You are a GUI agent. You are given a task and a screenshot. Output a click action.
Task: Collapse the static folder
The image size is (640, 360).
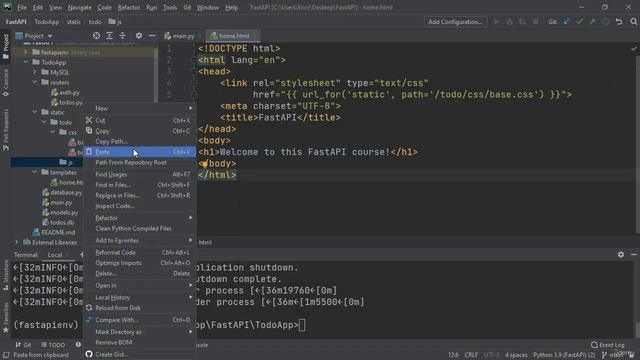click(x=35, y=112)
